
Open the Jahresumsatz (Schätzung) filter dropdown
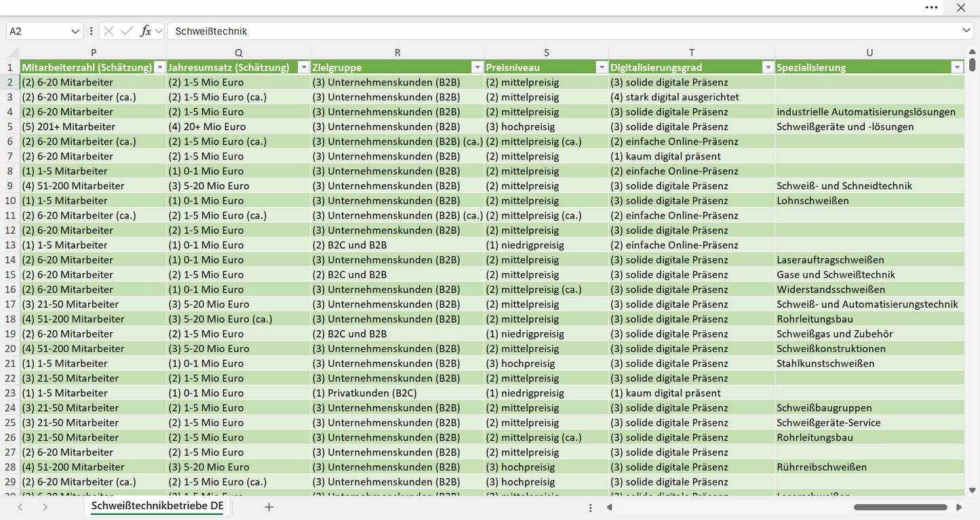click(303, 67)
